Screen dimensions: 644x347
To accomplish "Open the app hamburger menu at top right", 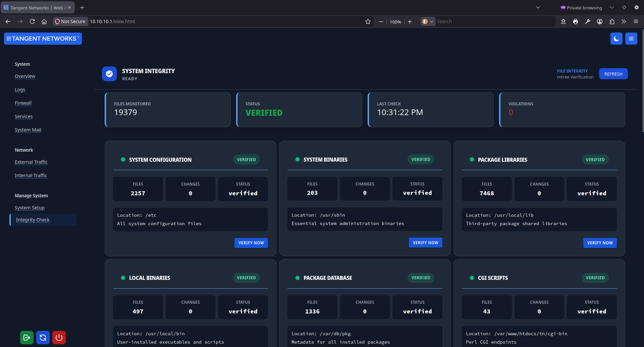I will (631, 39).
